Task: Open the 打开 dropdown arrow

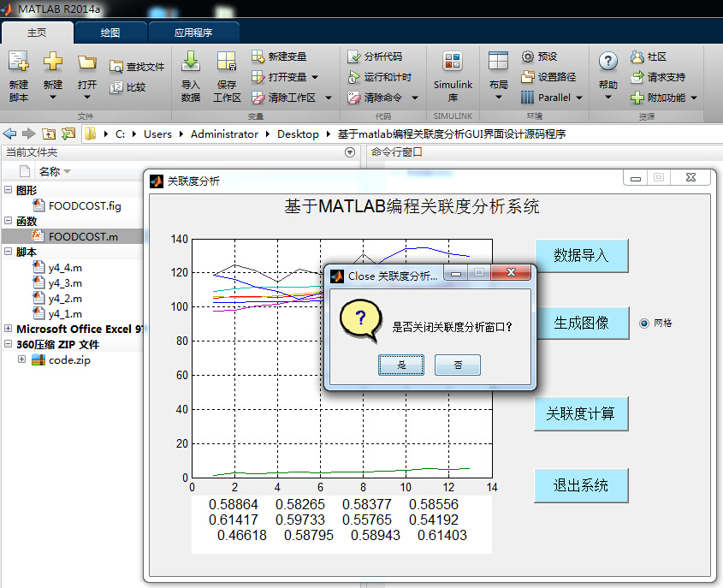Action: click(x=86, y=97)
